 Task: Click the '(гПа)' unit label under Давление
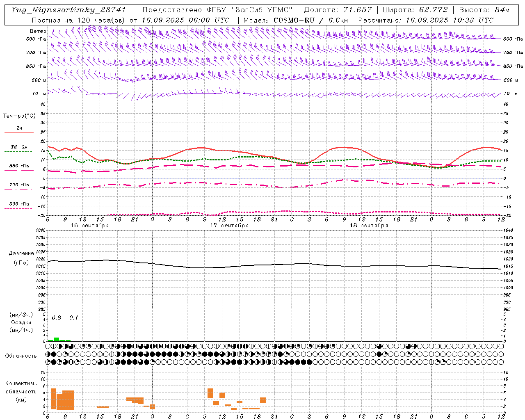21,262
